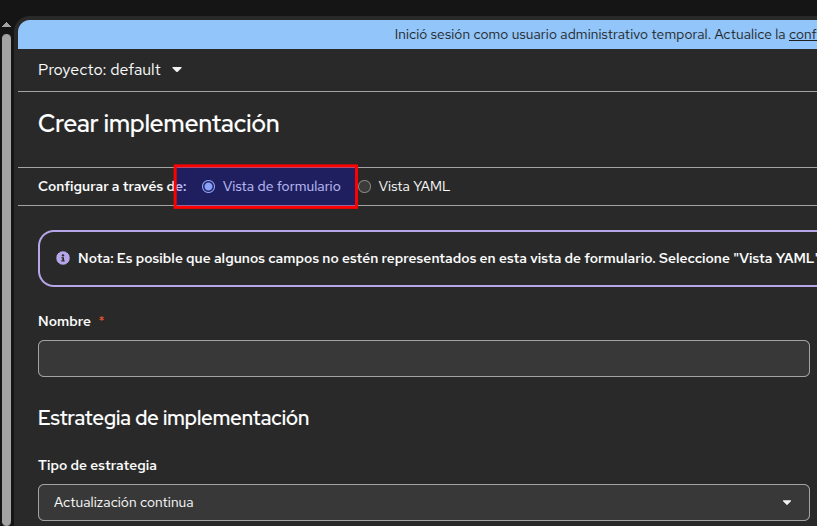The width and height of the screenshot is (817, 526).
Task: Select the Vista de formulario radio button
Action: click(x=208, y=186)
